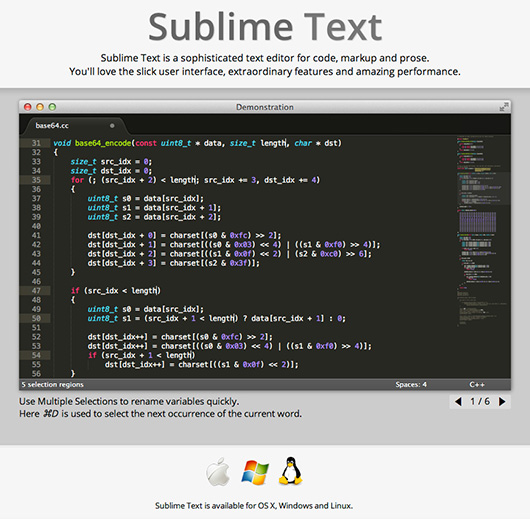
Task: Click the Demonstration window title
Action: pos(265,107)
